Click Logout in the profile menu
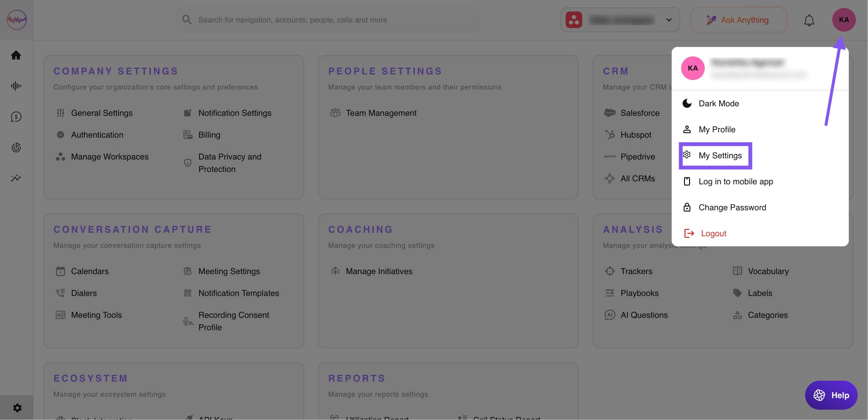Screen dimensions: 868x420 [x=713, y=233]
